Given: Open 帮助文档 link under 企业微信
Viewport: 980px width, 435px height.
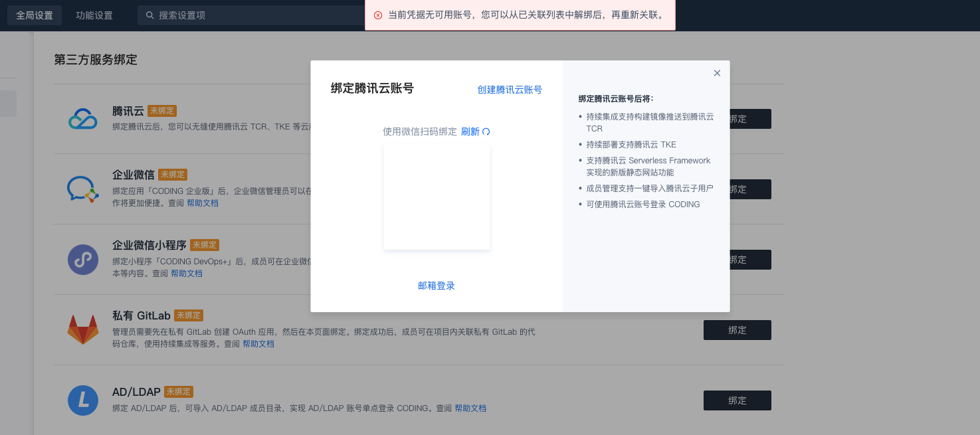Looking at the screenshot, I should point(203,203).
